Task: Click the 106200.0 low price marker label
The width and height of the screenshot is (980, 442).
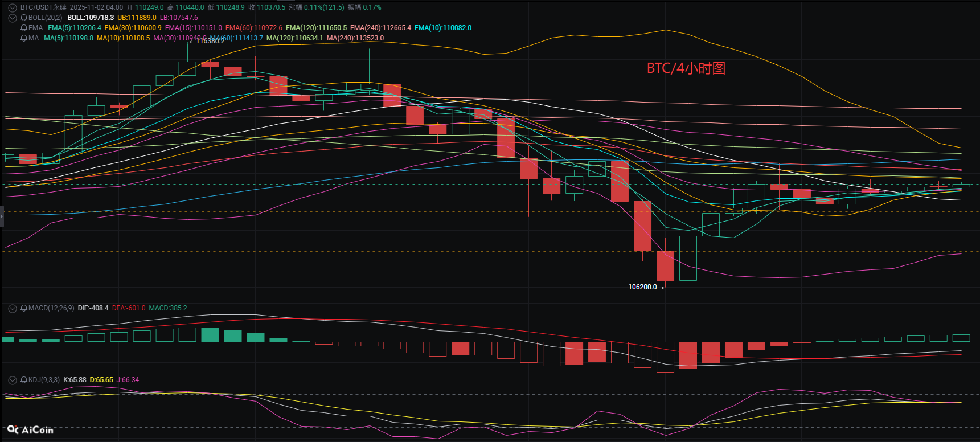Action: click(642, 287)
